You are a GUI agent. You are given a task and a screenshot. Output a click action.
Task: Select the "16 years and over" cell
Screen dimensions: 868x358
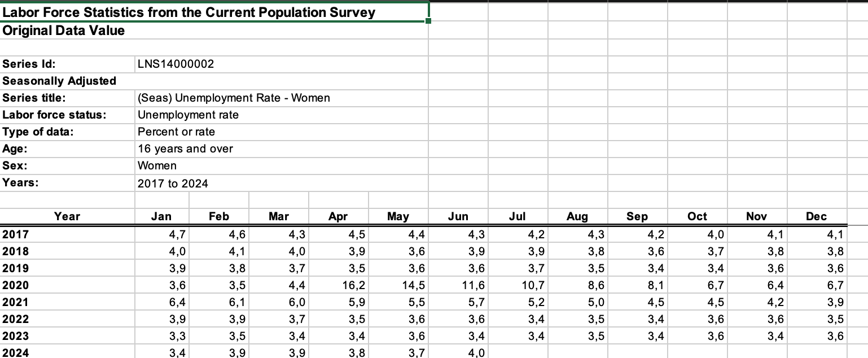pyautogui.click(x=185, y=149)
